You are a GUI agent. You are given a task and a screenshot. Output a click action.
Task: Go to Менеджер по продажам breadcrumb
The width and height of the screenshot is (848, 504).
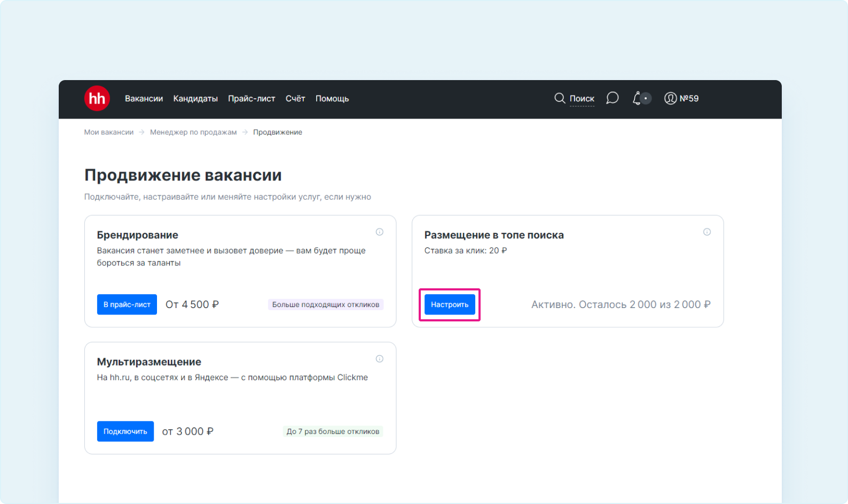point(193,132)
